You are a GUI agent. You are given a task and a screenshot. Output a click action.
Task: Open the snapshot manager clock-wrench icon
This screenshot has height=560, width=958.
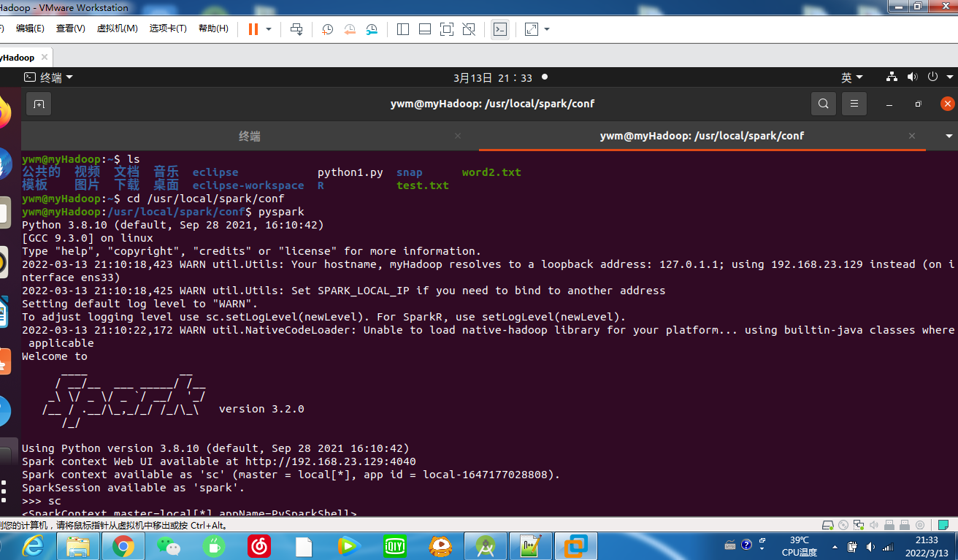pyautogui.click(x=372, y=29)
